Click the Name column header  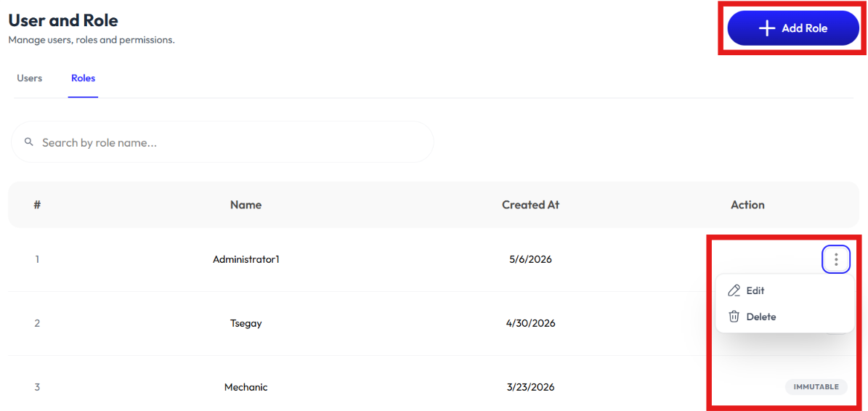coord(246,205)
